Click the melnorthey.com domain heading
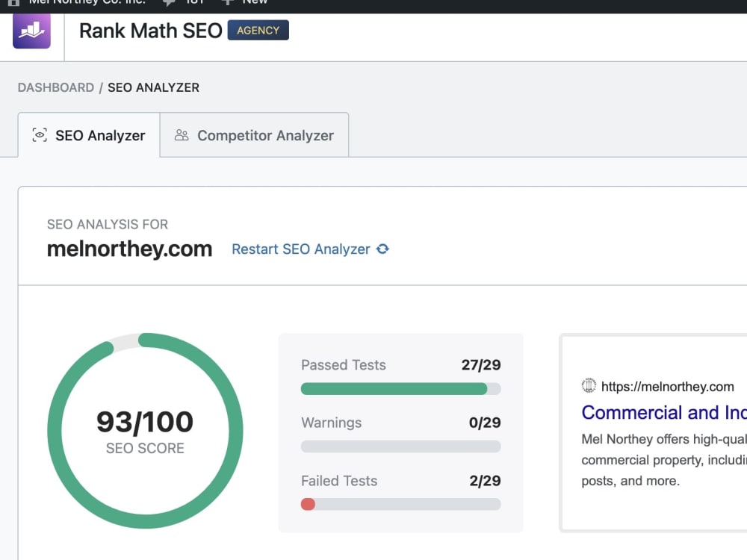Viewport: 747px width, 560px height. tap(129, 249)
